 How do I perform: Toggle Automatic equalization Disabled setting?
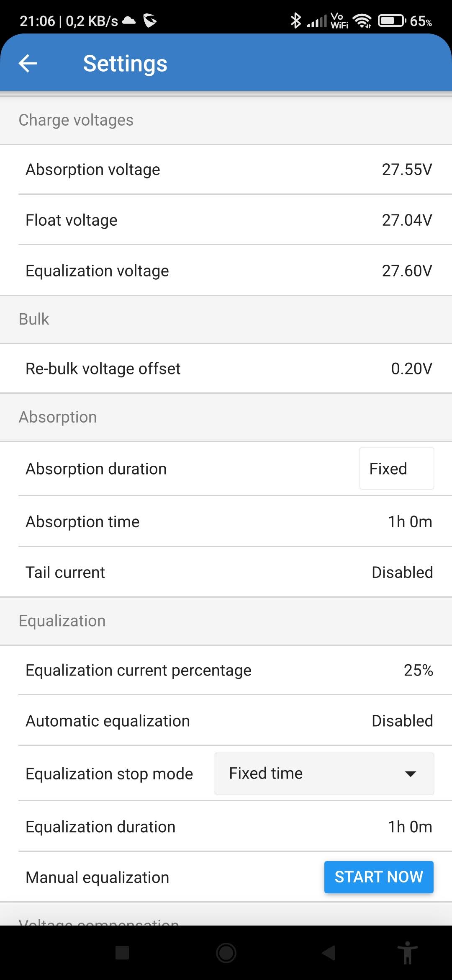tap(402, 721)
